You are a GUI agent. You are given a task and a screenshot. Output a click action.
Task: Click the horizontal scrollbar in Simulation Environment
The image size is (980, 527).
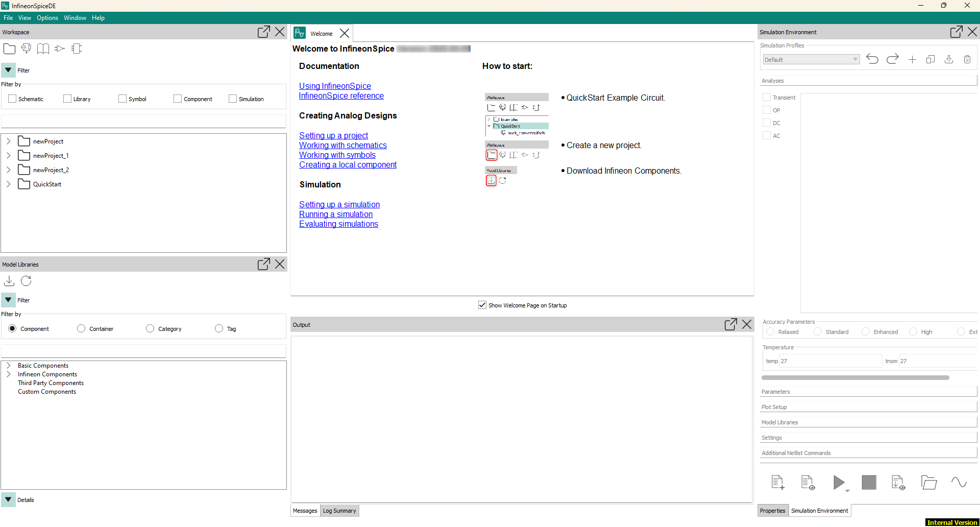(x=855, y=378)
